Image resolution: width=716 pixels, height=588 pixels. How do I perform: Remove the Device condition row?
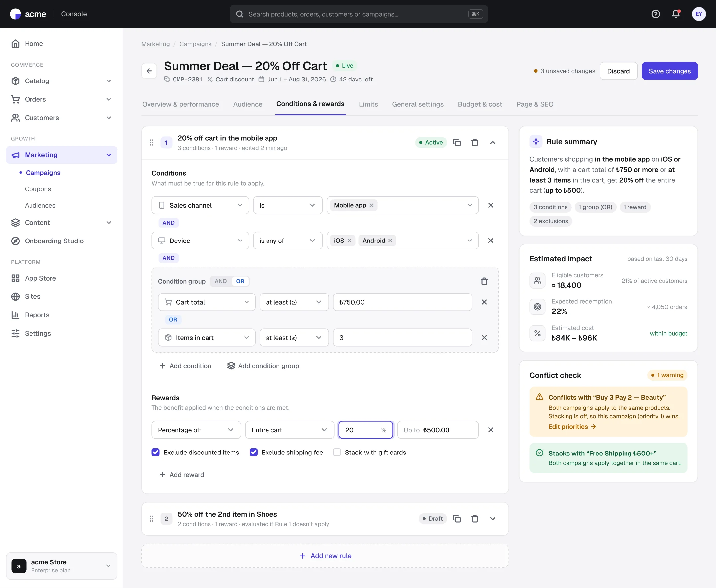490,241
